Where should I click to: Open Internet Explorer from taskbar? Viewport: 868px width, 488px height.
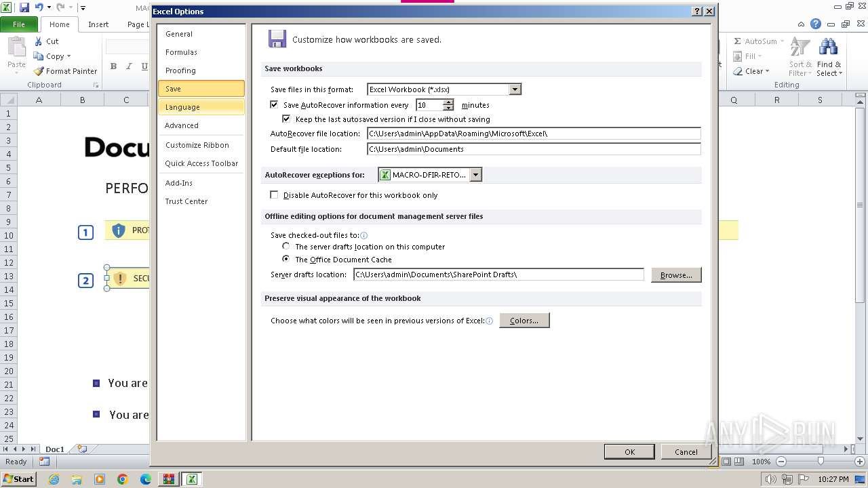54,479
